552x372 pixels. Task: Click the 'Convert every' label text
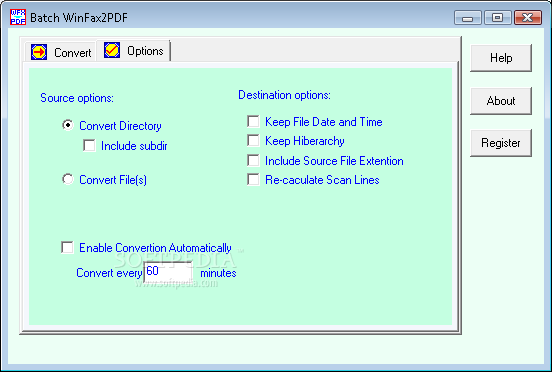[x=109, y=273]
